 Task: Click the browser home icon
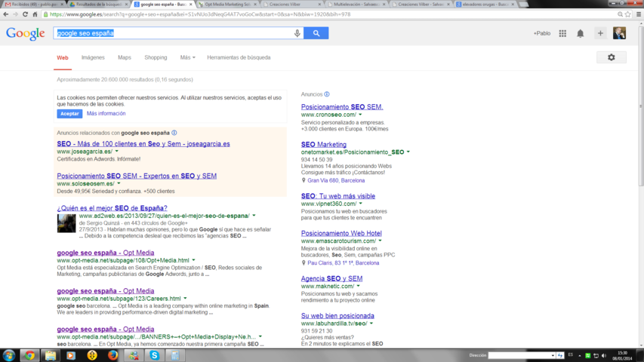[x=35, y=14]
